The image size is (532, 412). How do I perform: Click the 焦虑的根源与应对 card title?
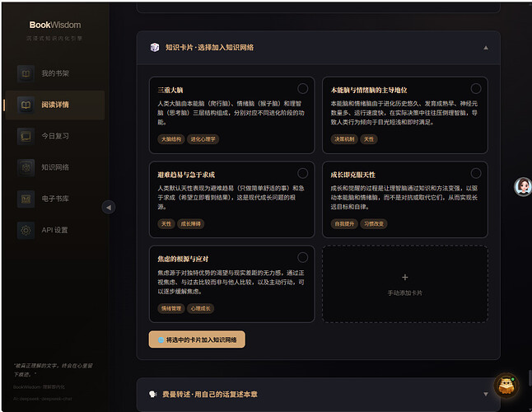[183, 259]
